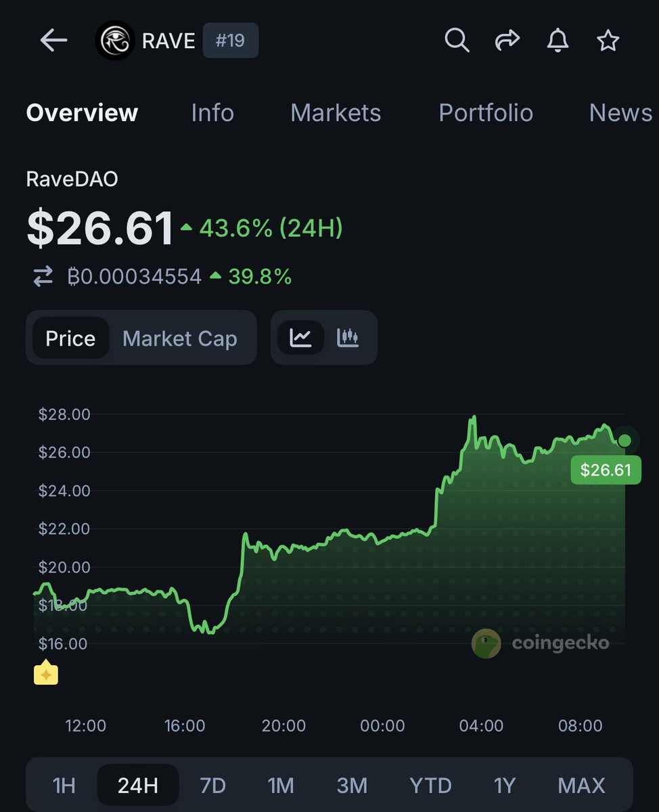659x812 pixels.
Task: Tap the RaveDAO coin logo
Action: [115, 41]
